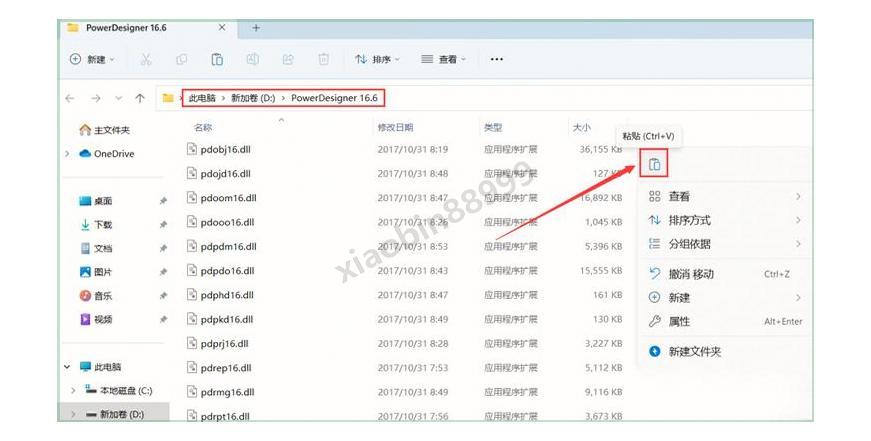Open recent locations chevron dropdown
The height and width of the screenshot is (441, 871).
tap(118, 98)
